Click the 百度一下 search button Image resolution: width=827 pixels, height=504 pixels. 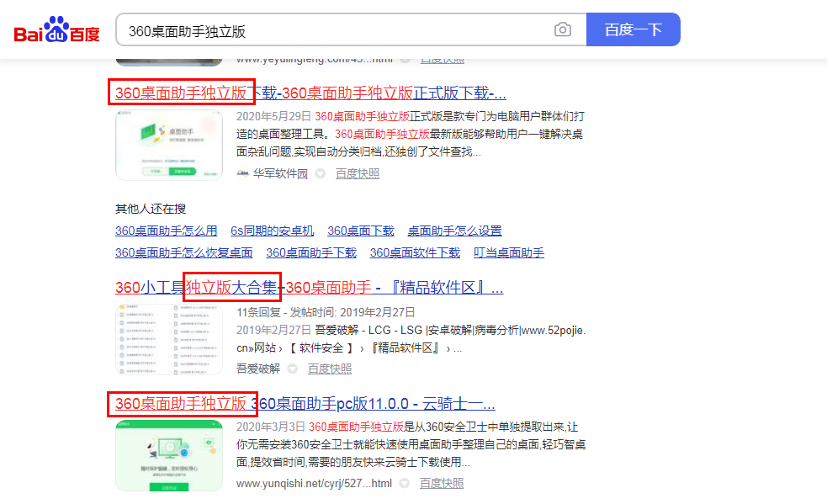[x=633, y=29]
